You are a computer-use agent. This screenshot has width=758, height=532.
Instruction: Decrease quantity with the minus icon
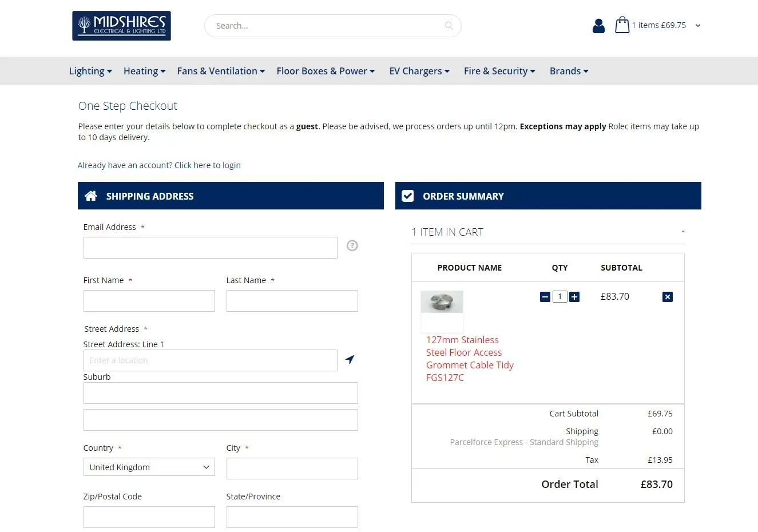[545, 296]
